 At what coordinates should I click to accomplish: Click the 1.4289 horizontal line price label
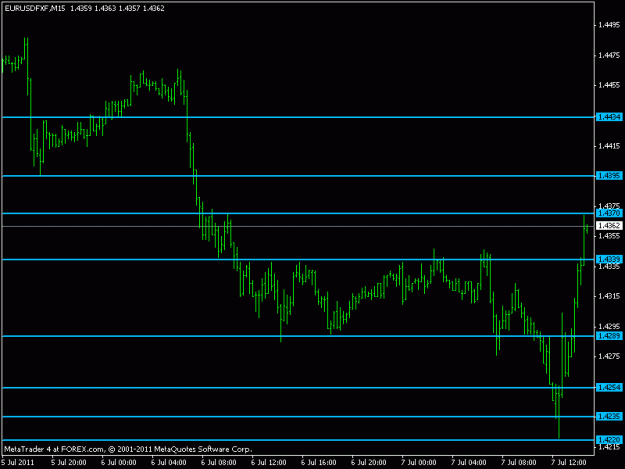pos(609,336)
